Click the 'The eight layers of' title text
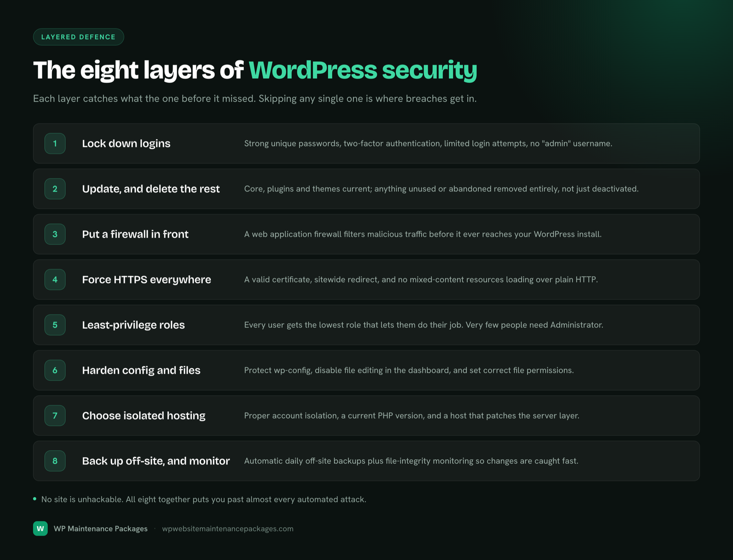 [138, 70]
